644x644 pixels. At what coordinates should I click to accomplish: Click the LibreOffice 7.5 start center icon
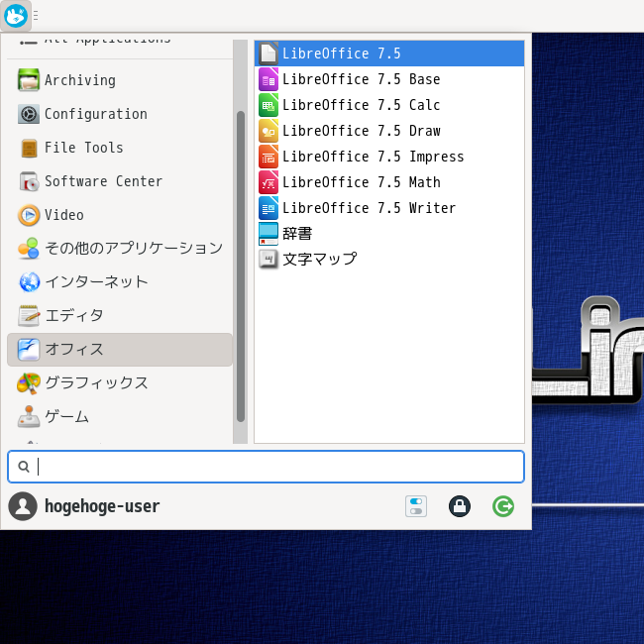pyautogui.click(x=268, y=54)
